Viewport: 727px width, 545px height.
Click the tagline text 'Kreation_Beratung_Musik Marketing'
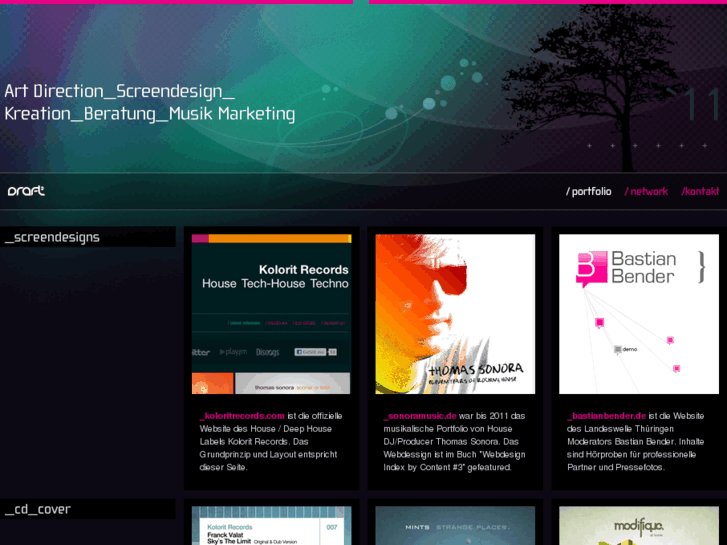[x=150, y=114]
